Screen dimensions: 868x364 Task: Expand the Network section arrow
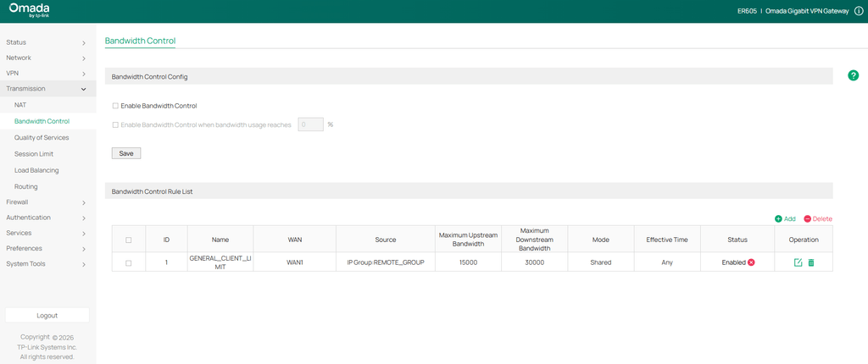tap(84, 58)
